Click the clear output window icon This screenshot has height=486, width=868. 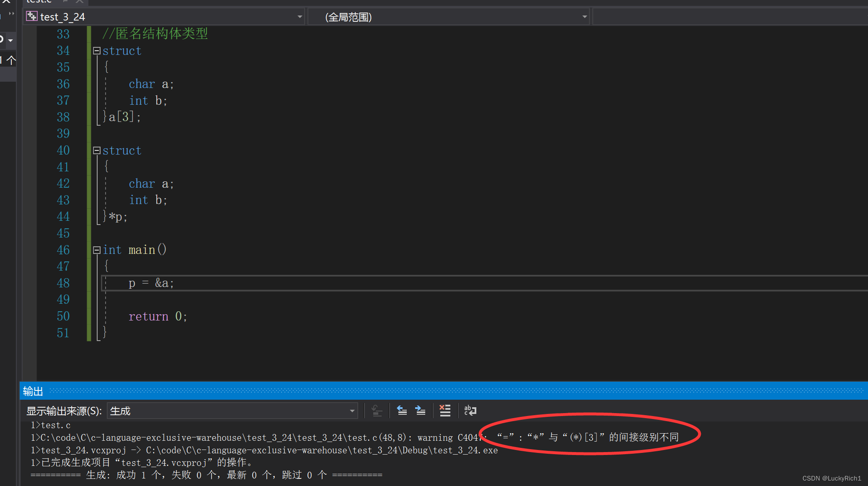pos(447,411)
